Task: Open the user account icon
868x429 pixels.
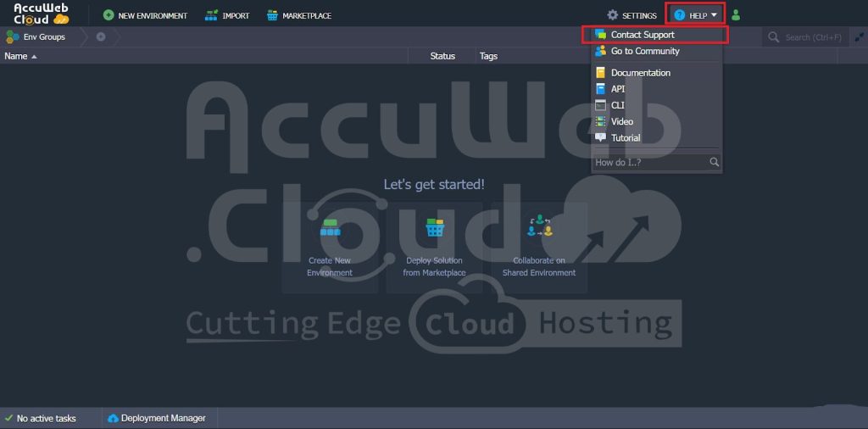Action: tap(735, 15)
